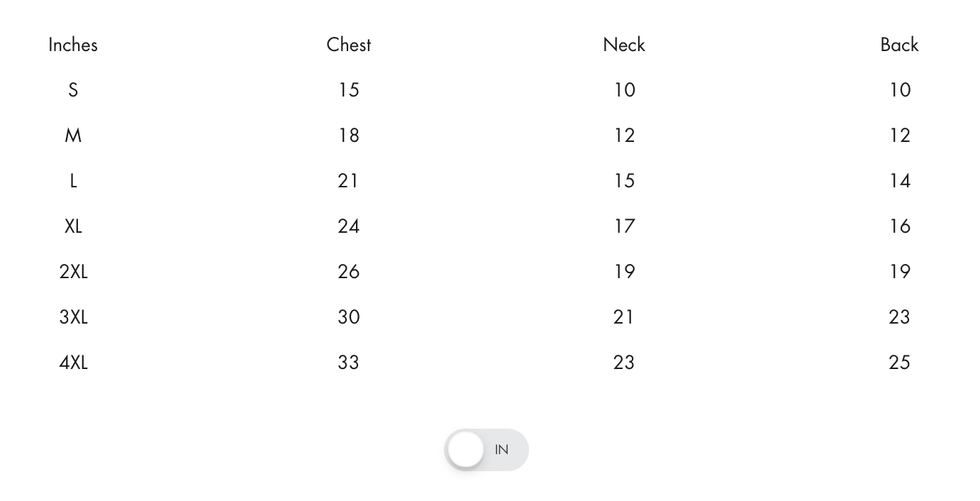This screenshot has height=501, width=980.
Task: Select chest value 24 for size XL
Action: 349,226
